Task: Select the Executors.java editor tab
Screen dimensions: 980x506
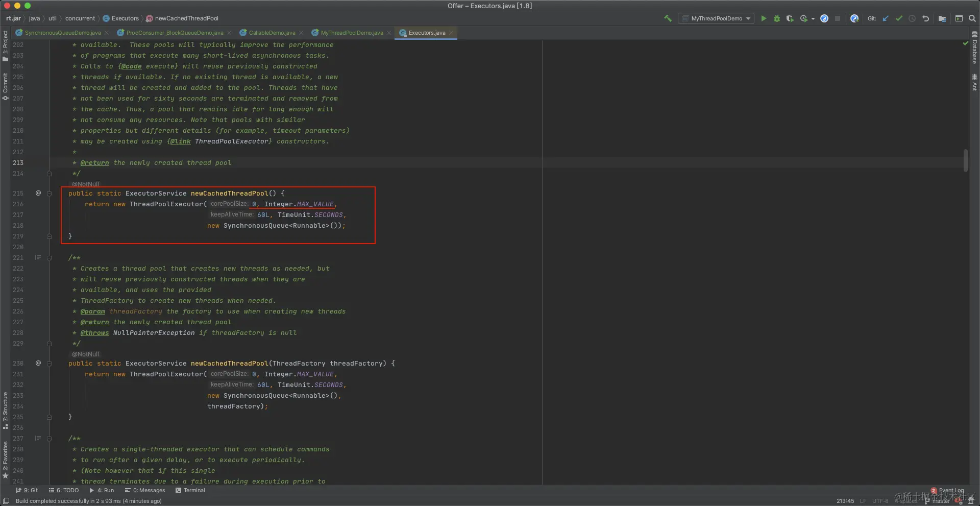Action: (427, 33)
